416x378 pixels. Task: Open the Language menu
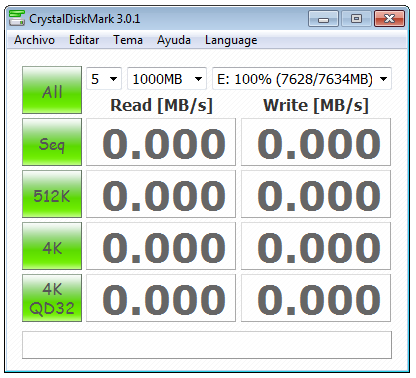click(231, 40)
